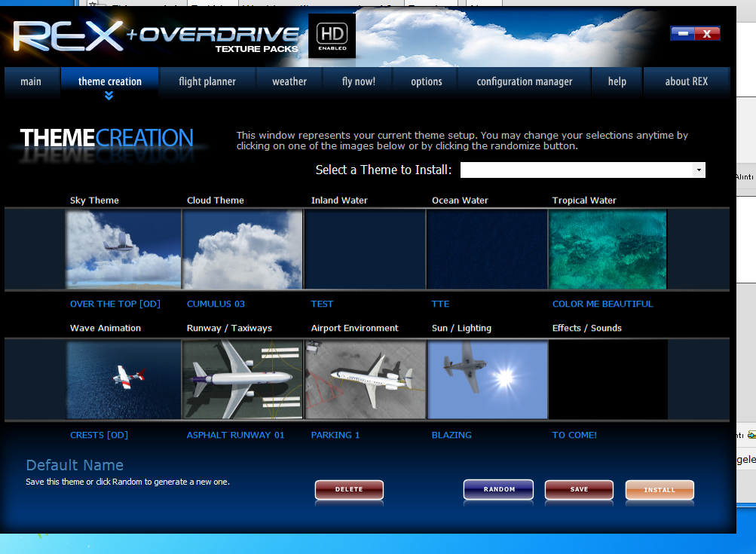The width and height of the screenshot is (756, 554).
Task: Click the Airport Environment heading
Action: [355, 329]
